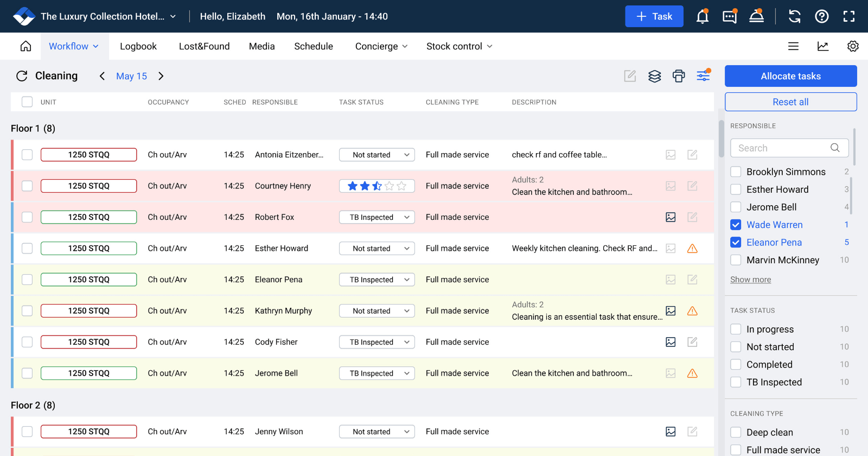Open the Stock control menu
This screenshot has height=456, width=868.
459,46
